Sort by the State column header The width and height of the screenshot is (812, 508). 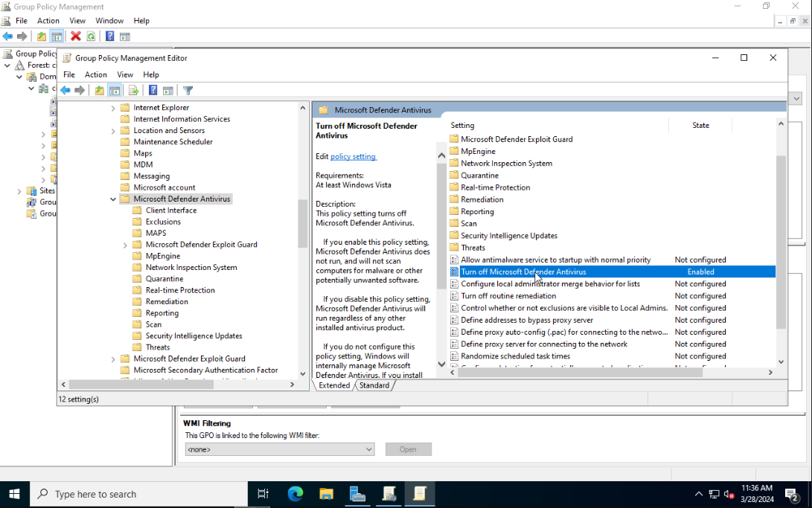(700, 125)
